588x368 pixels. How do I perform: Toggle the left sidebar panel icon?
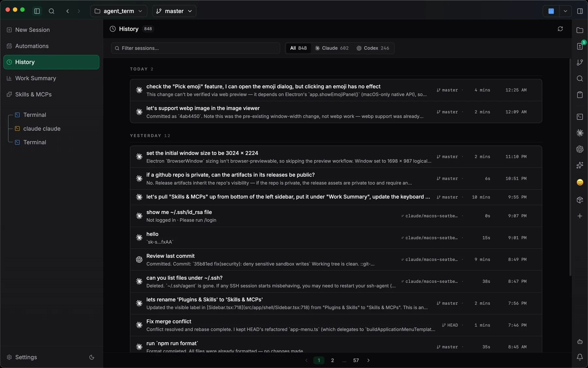tap(37, 11)
